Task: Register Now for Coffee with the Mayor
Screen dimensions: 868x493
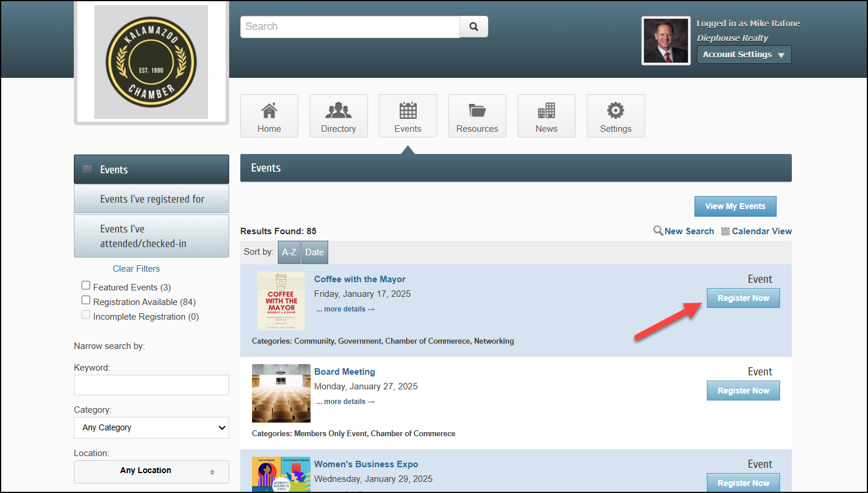Action: 743,298
